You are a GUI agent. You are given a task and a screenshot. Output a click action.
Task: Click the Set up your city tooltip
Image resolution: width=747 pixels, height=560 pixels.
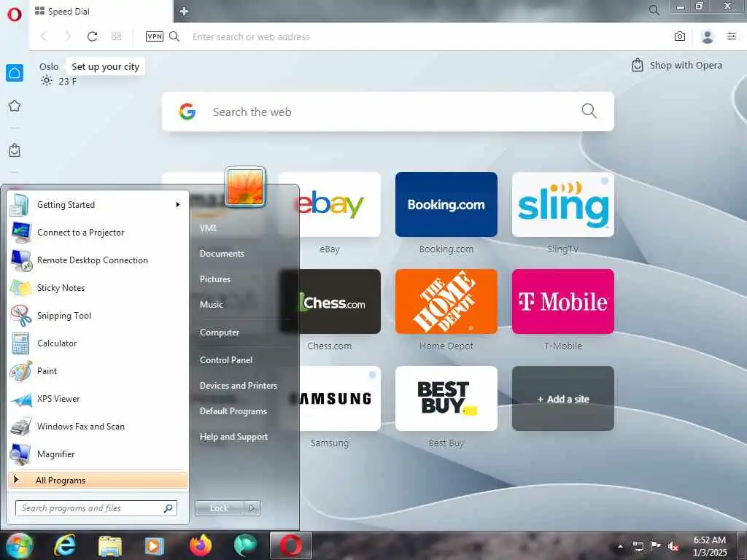pos(105,66)
